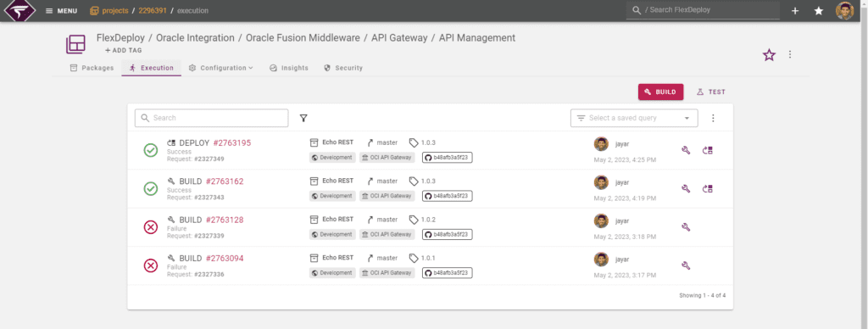Open execution #2763162

[x=225, y=181]
